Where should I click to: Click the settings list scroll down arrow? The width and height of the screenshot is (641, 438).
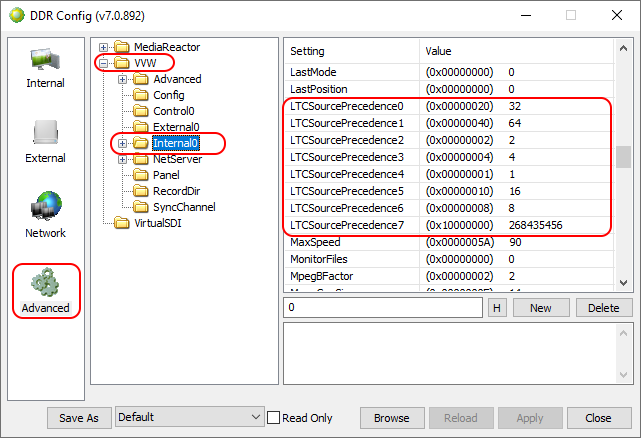pyautogui.click(x=623, y=283)
